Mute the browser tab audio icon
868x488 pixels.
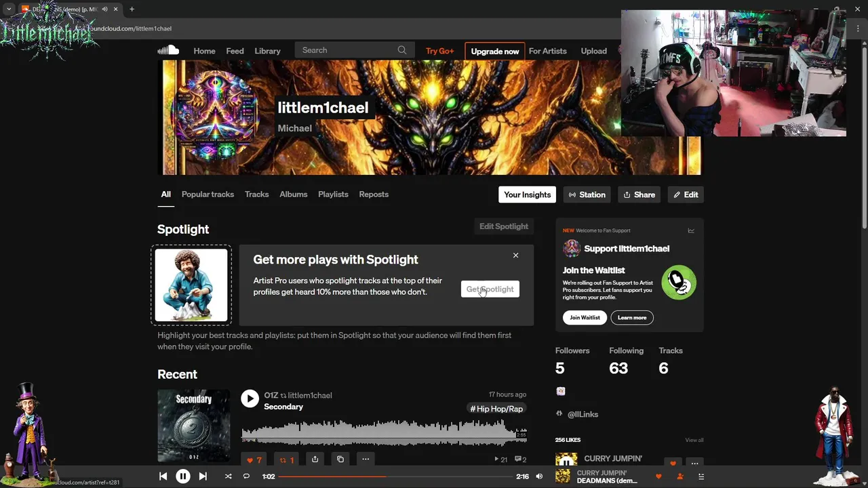(x=104, y=9)
